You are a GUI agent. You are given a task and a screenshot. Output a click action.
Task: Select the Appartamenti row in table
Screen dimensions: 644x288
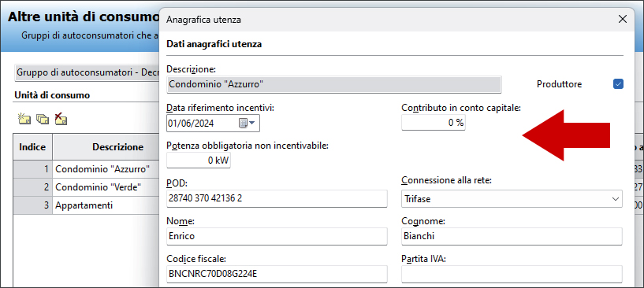[86, 205]
